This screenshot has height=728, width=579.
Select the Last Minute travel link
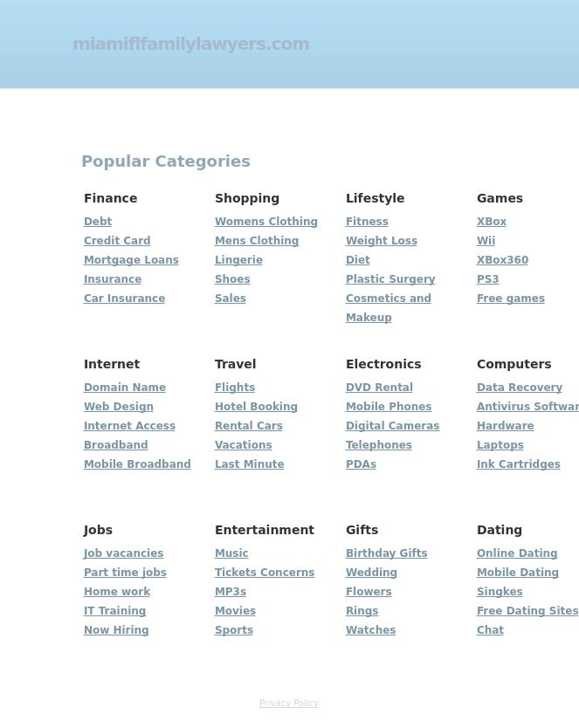coord(249,464)
